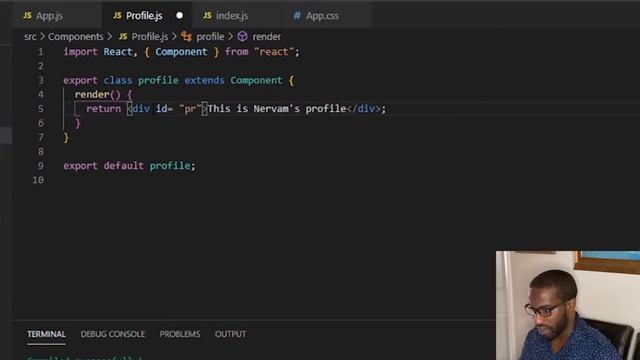Click the JS file icon in breadcrumb
Viewport: 640px width, 360px height.
point(123,37)
